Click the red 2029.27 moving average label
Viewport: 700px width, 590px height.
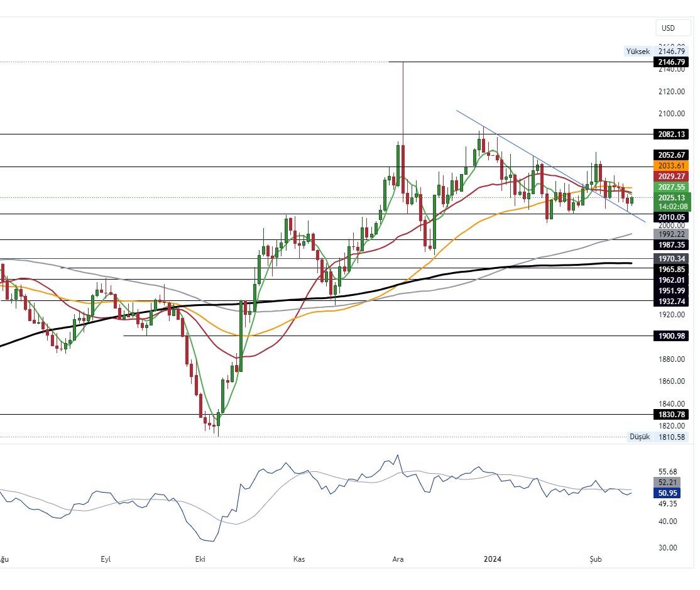point(672,177)
